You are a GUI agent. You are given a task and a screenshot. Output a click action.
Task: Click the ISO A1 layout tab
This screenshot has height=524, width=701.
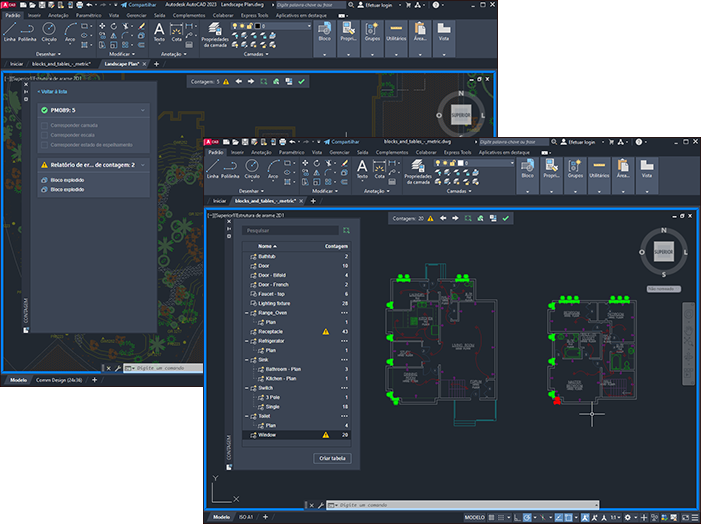click(246, 517)
